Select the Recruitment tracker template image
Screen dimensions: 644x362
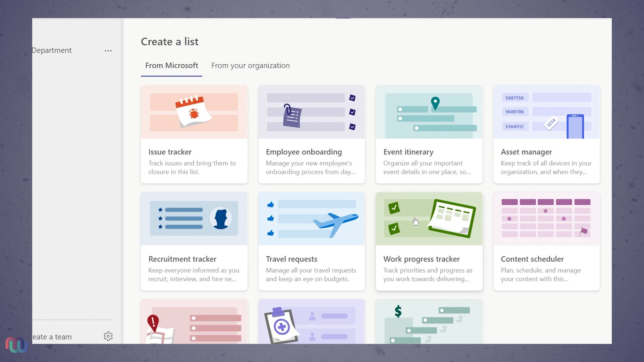pyautogui.click(x=194, y=219)
